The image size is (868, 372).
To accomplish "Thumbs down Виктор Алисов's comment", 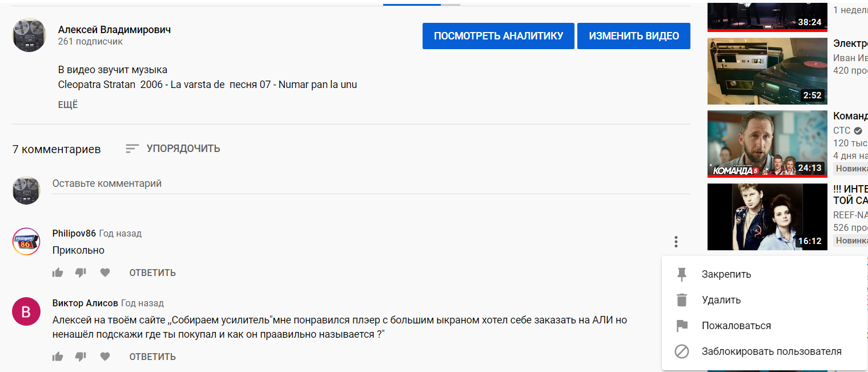I will [81, 357].
